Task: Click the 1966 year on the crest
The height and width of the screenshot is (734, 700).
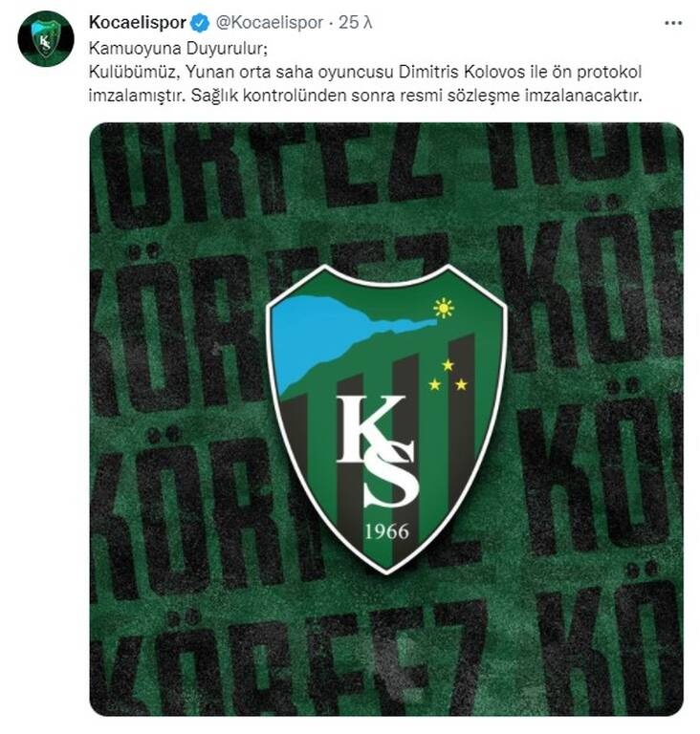Action: 386,531
